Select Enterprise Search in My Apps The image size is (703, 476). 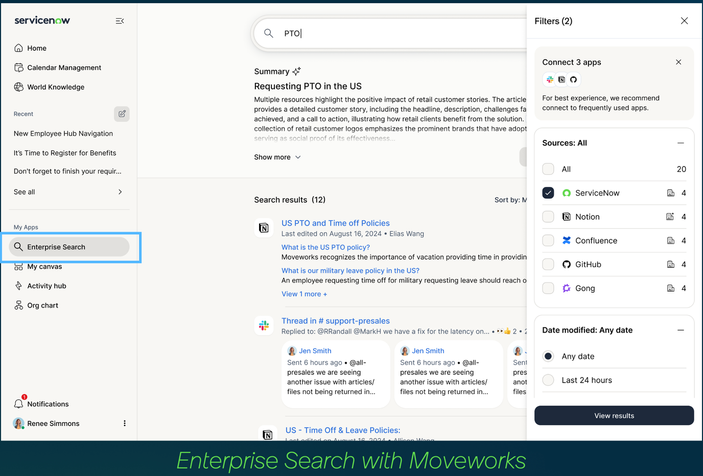[x=69, y=247]
